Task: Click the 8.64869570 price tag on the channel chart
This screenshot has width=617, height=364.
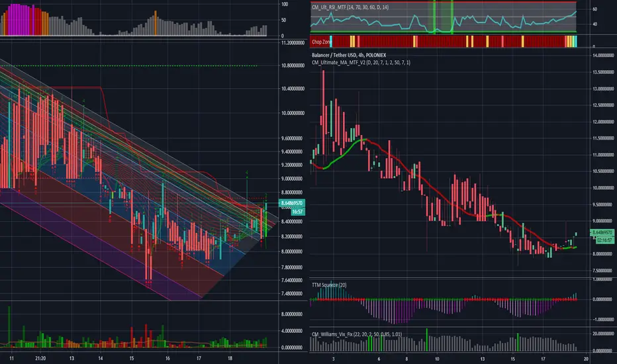Action: pyautogui.click(x=291, y=203)
